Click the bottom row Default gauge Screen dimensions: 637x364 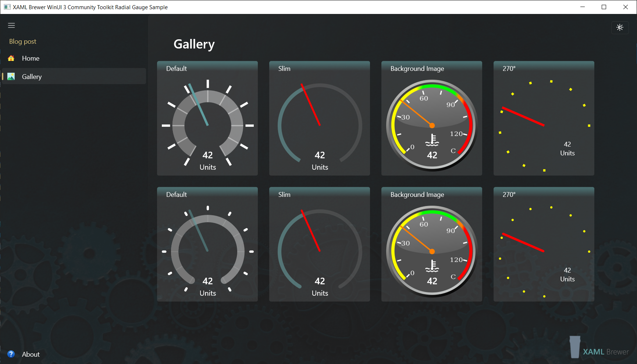tap(207, 251)
